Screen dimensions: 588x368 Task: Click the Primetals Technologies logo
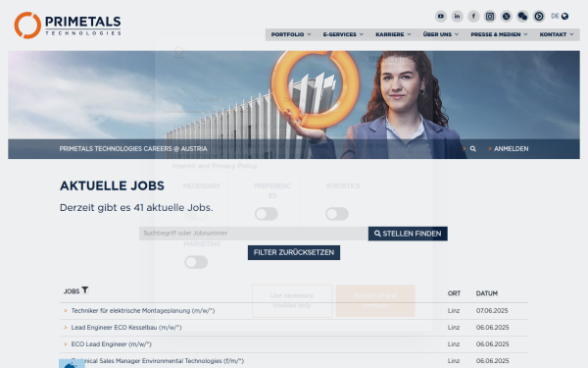click(x=68, y=26)
